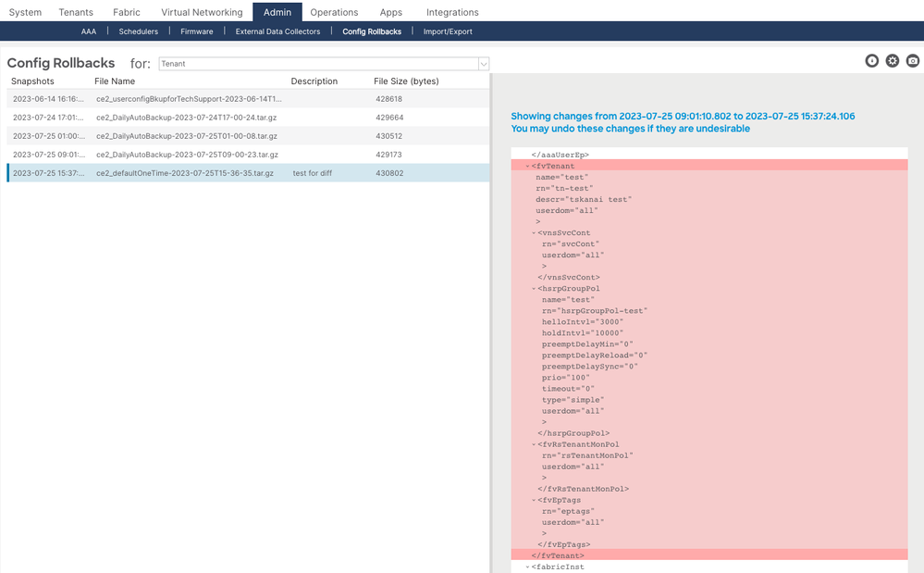Click the helloIntvl="3000" line

[x=582, y=322]
